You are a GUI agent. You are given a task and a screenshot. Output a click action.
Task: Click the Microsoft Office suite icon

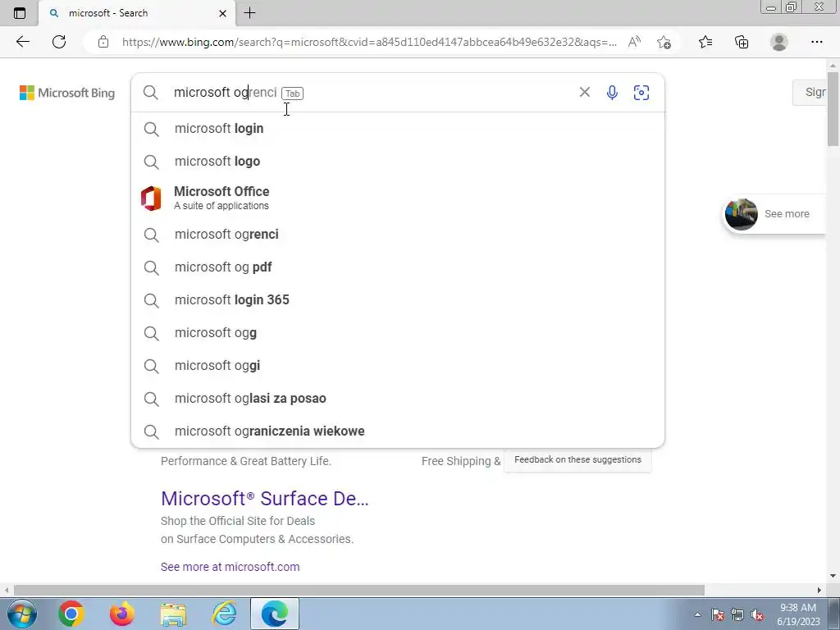[x=151, y=199]
